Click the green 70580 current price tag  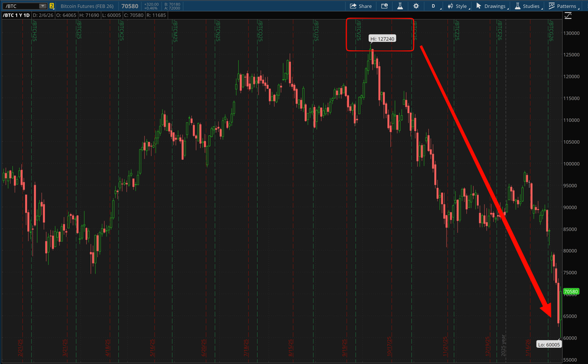point(571,292)
